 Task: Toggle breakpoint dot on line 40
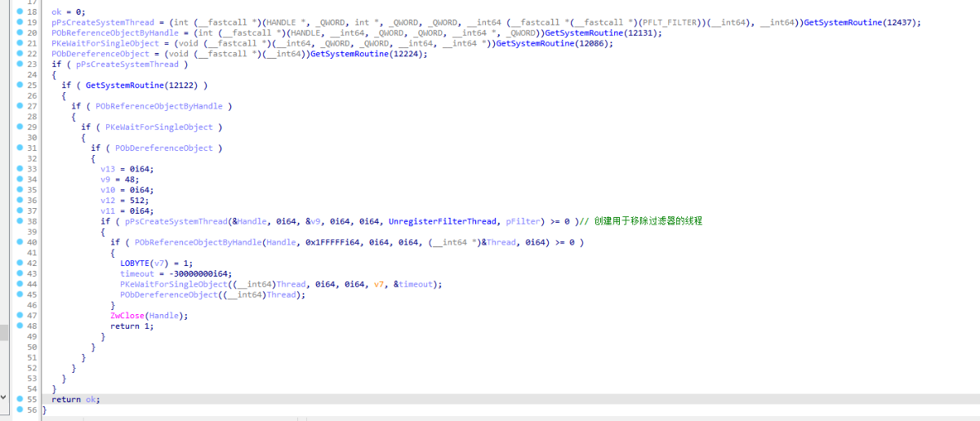pos(20,242)
